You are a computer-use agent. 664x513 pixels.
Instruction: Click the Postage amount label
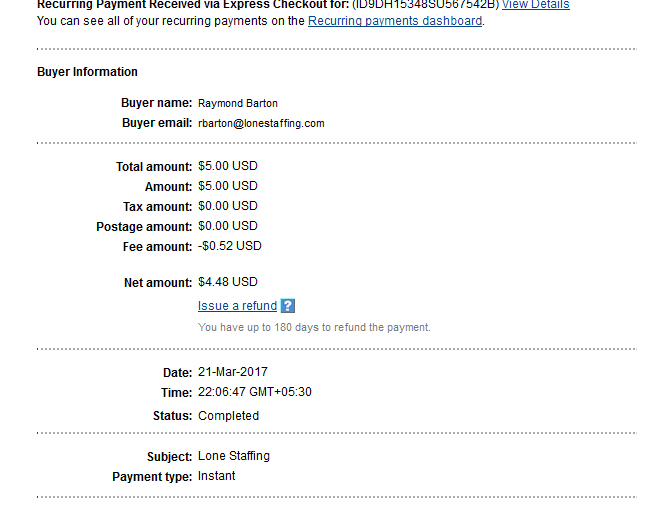[x=143, y=227]
